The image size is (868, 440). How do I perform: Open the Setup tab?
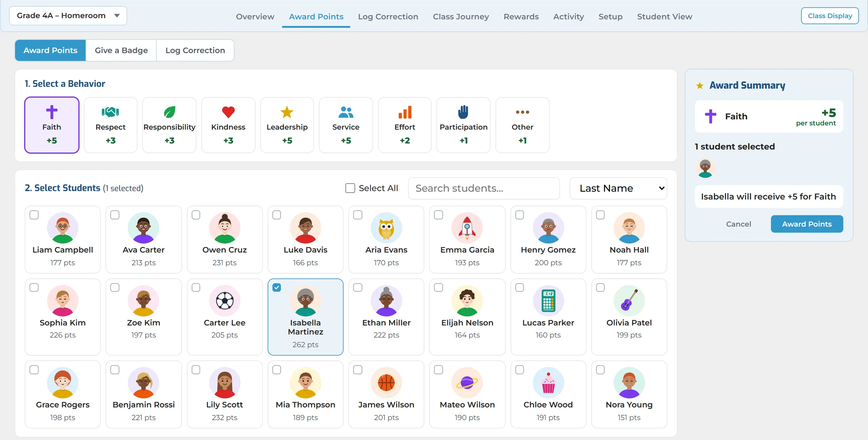pos(610,17)
